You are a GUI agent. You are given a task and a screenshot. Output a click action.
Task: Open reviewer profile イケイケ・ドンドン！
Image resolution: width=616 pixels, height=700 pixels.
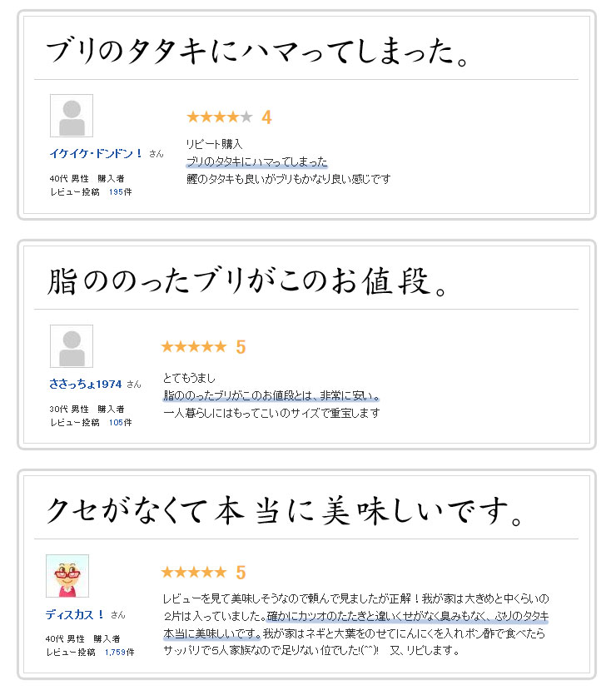coord(97,154)
